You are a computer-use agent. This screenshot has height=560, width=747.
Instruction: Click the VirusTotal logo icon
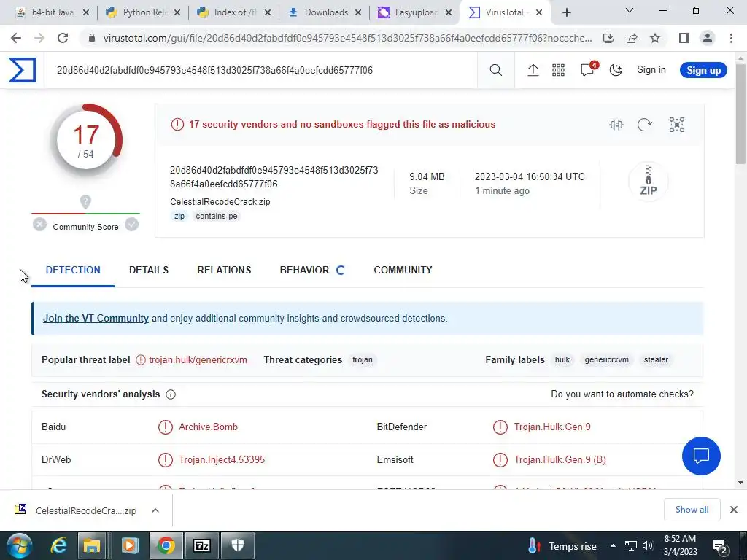pyautogui.click(x=22, y=70)
